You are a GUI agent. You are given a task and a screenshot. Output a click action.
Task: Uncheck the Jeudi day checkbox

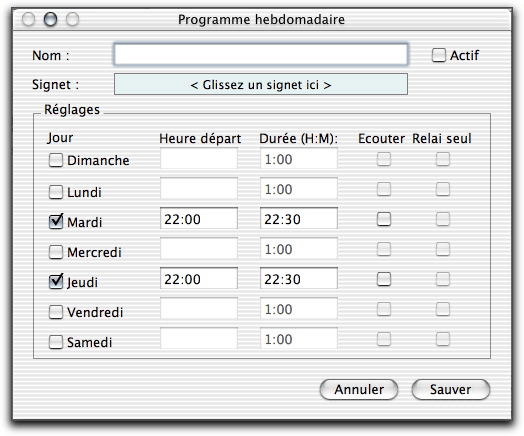click(x=56, y=281)
